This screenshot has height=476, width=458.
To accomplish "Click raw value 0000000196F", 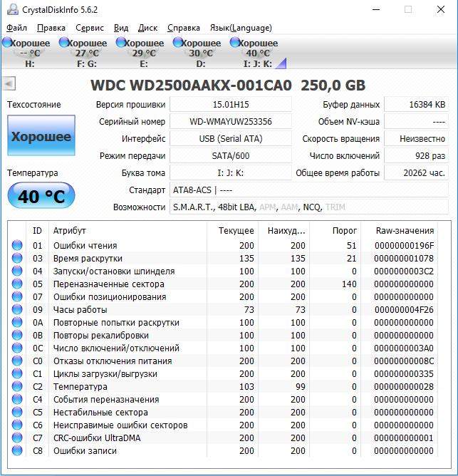I will pos(404,245).
